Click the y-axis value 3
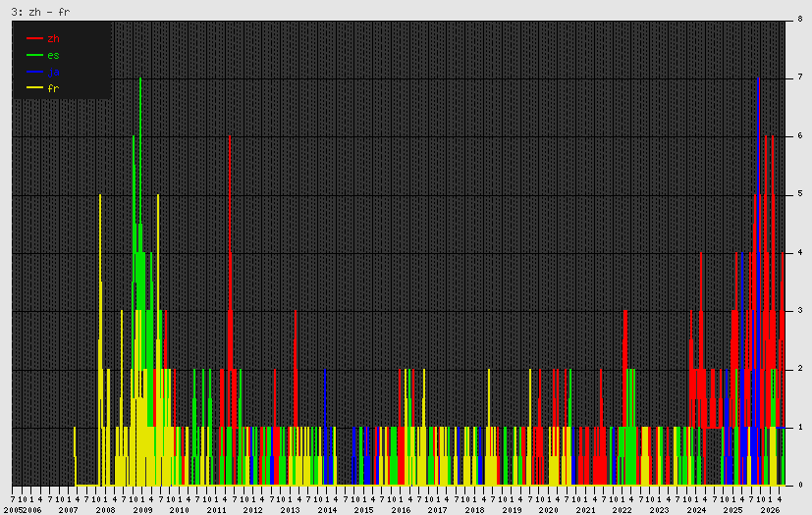Image resolution: width=812 pixels, height=515 pixels. click(x=800, y=310)
